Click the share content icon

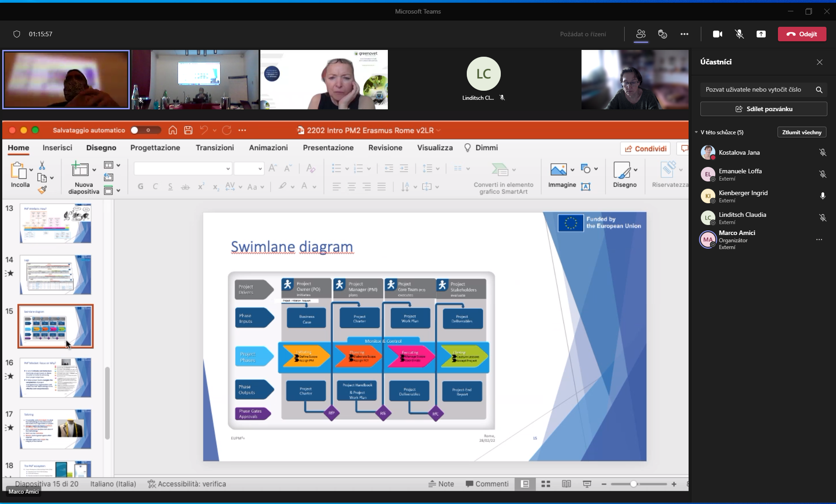761,34
